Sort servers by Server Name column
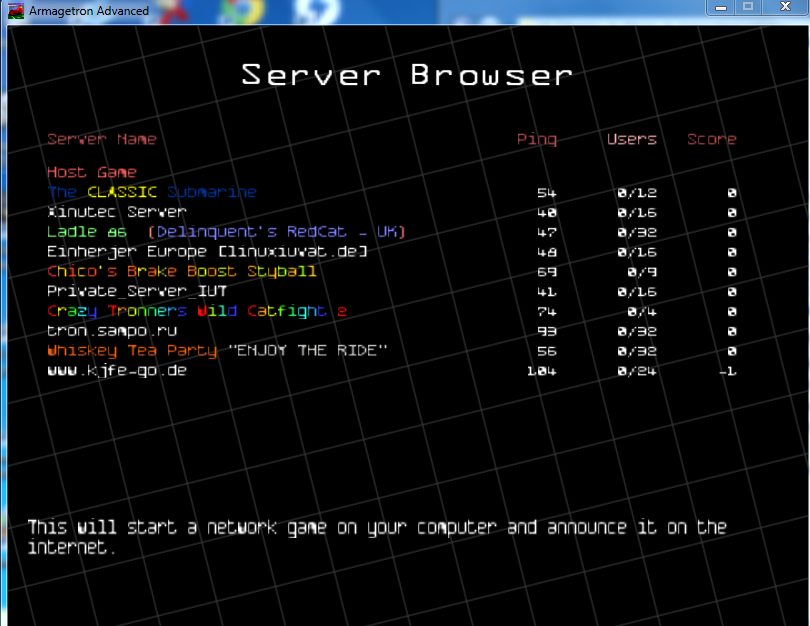The width and height of the screenshot is (810, 626). pos(101,139)
